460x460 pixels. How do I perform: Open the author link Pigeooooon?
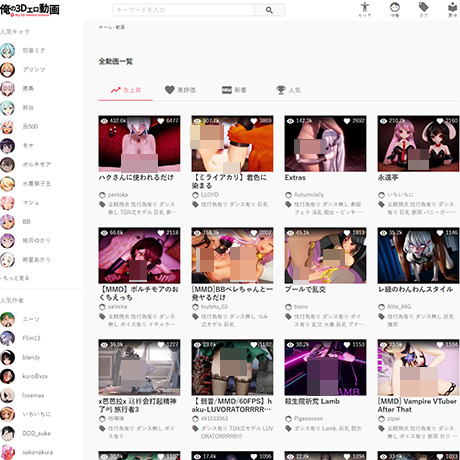pos(308,419)
